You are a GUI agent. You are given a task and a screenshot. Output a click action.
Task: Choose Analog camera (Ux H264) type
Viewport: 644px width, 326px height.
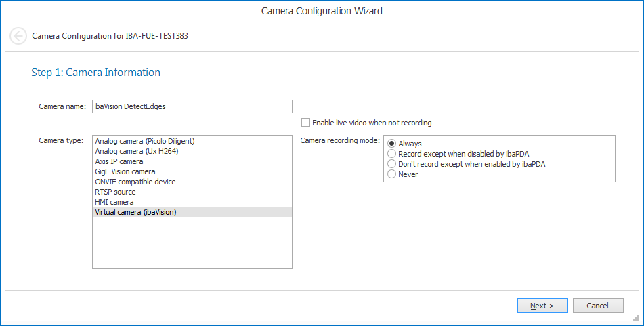pos(136,151)
